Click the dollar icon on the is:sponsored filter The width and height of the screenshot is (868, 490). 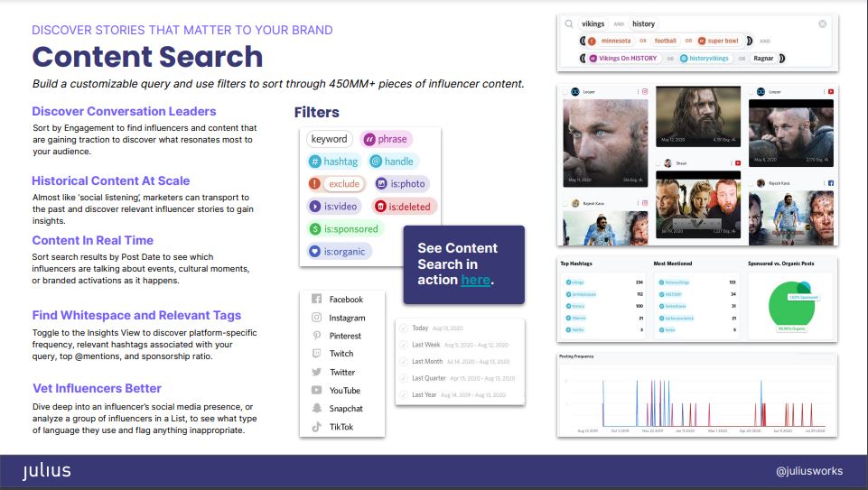(x=315, y=229)
